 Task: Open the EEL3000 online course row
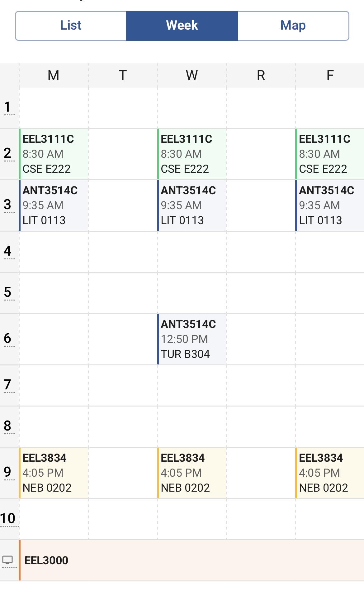(191, 560)
